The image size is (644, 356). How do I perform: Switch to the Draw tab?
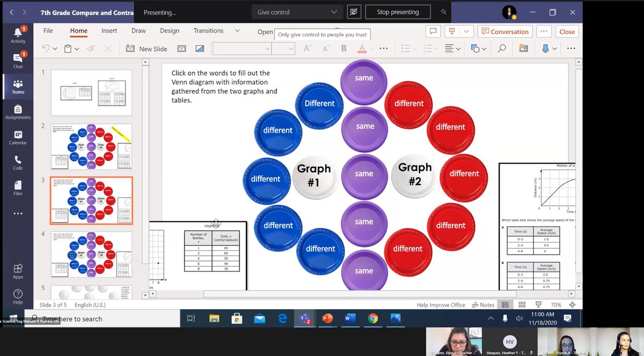tap(138, 31)
